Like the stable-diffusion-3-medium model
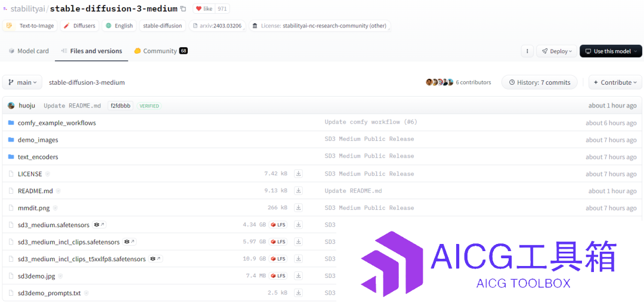 pyautogui.click(x=204, y=8)
